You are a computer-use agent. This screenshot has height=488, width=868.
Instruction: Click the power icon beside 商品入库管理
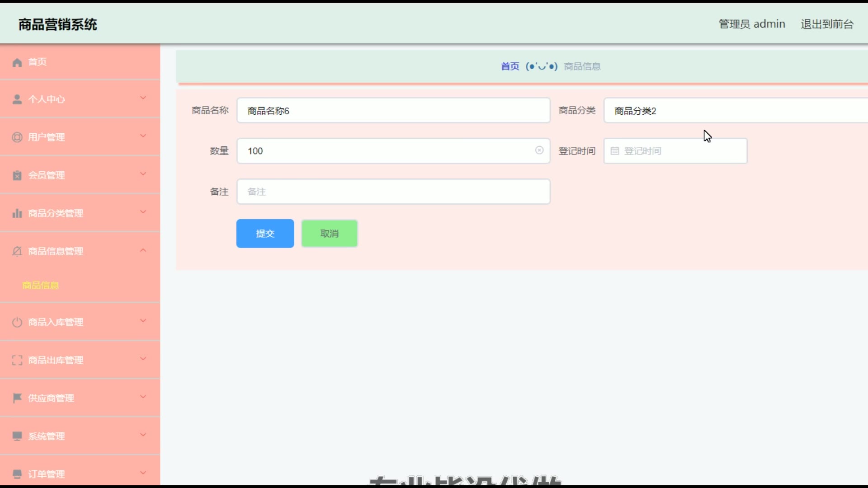tap(17, 322)
